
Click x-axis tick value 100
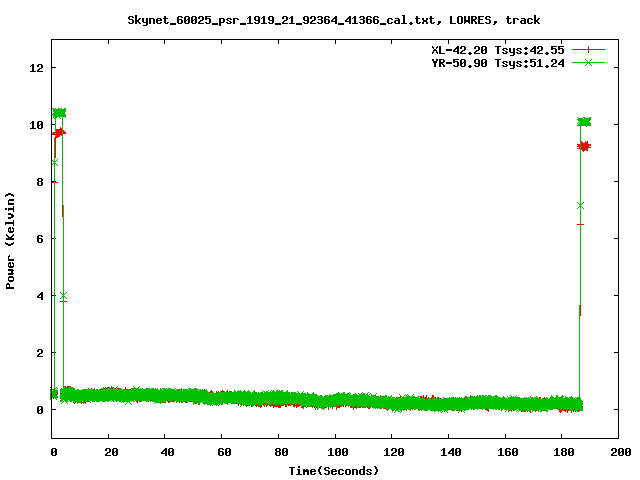(338, 452)
